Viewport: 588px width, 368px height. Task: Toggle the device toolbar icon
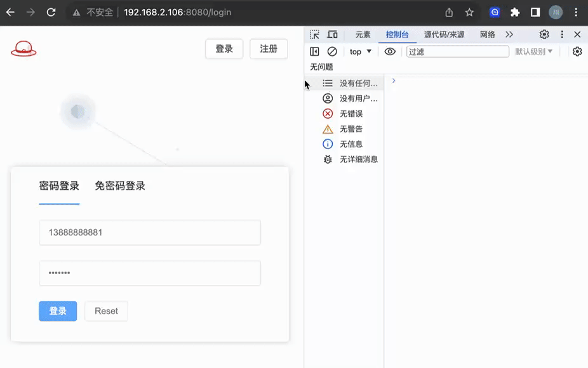(332, 34)
